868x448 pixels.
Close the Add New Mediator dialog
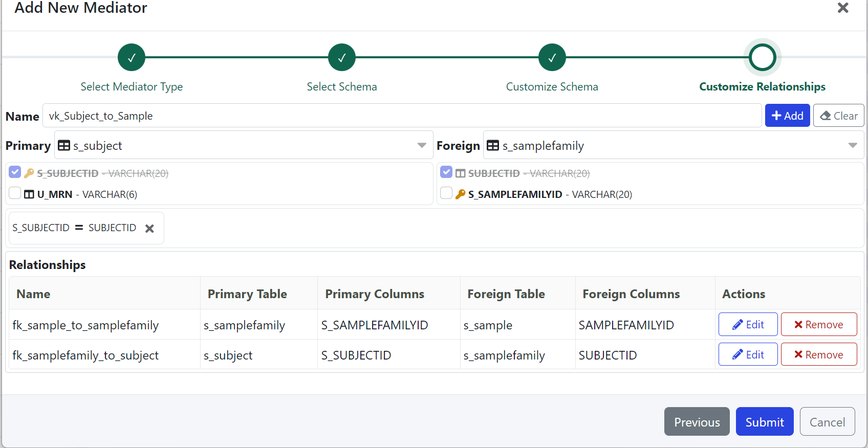[x=842, y=8]
